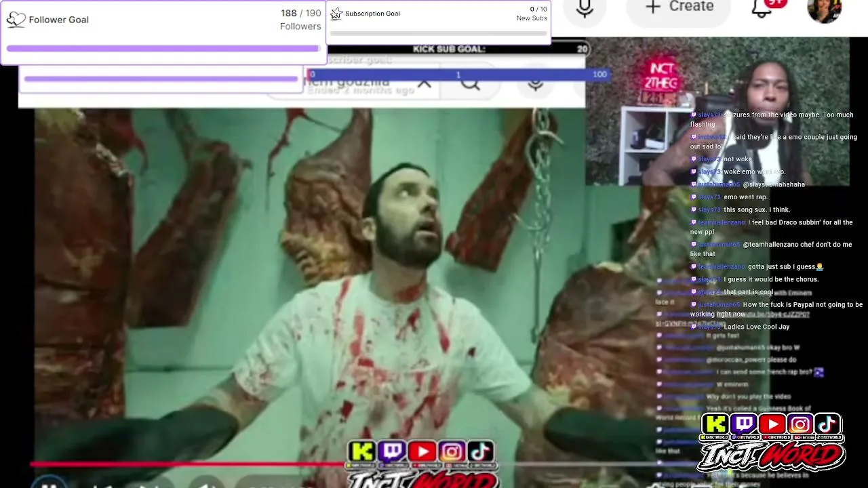Click the YouTube icon in the center logo overlay
The width and height of the screenshot is (868, 488).
[422, 452]
